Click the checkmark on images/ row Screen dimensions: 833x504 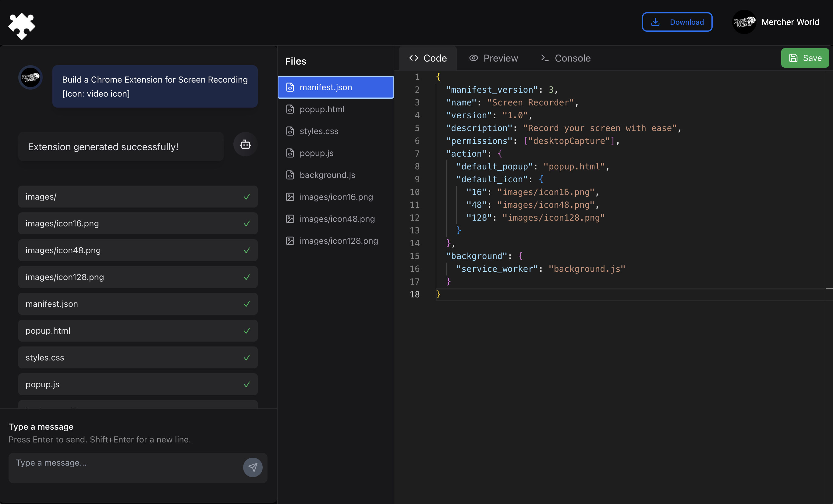(x=247, y=197)
